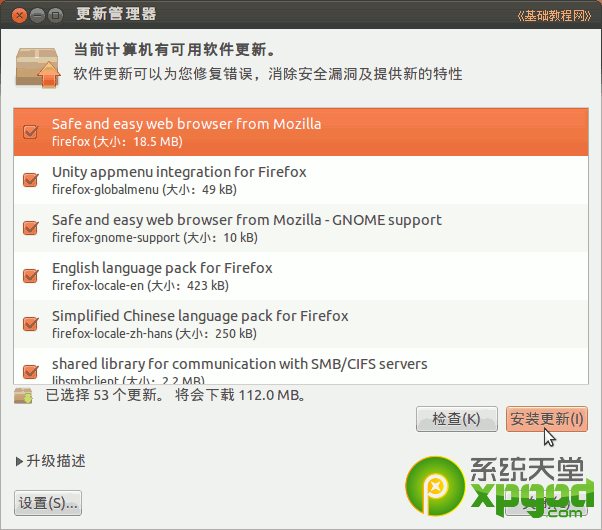Viewport: 602px width, 530px height.
Task: Click 'firefox-locale-zh-hans (大小: 250 kB)' text
Action: [x=154, y=334]
